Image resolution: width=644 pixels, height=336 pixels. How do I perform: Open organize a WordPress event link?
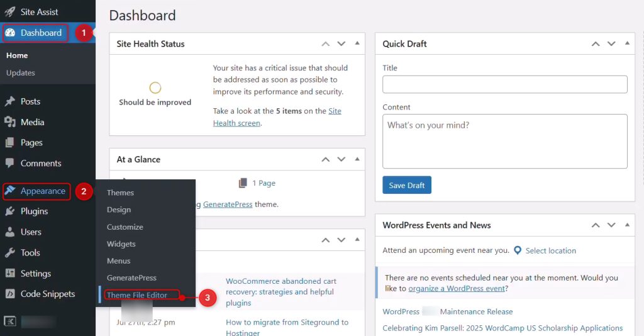[x=457, y=288]
